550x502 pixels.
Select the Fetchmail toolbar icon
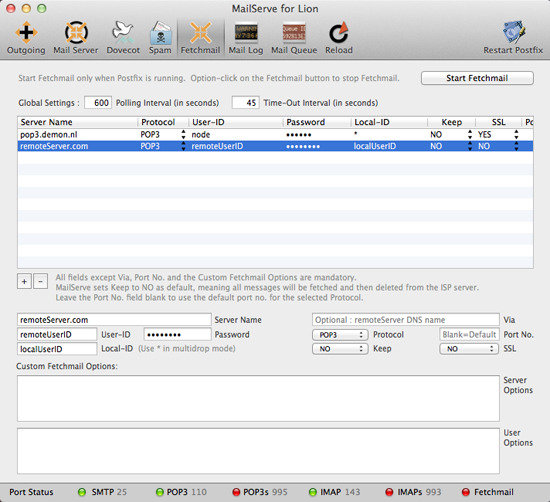point(200,33)
